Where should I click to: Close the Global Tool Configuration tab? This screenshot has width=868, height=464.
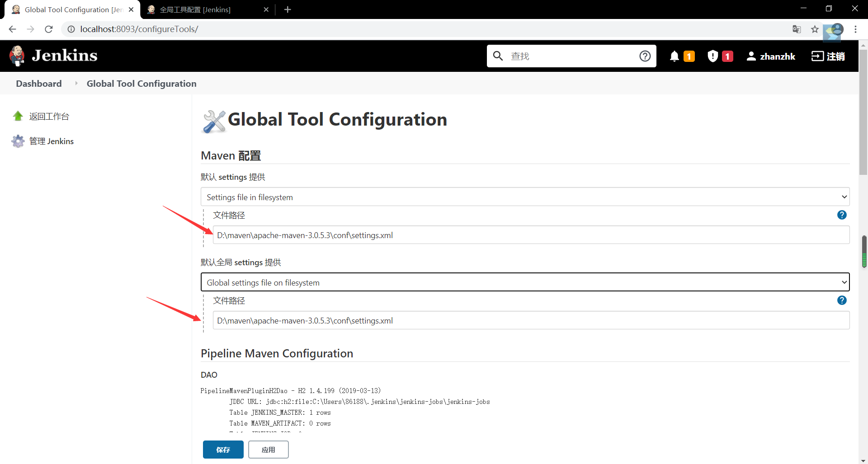coord(131,9)
